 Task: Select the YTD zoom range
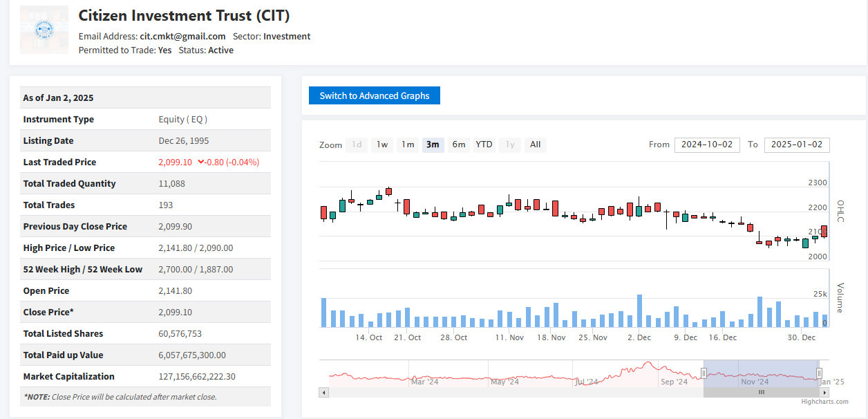point(484,145)
